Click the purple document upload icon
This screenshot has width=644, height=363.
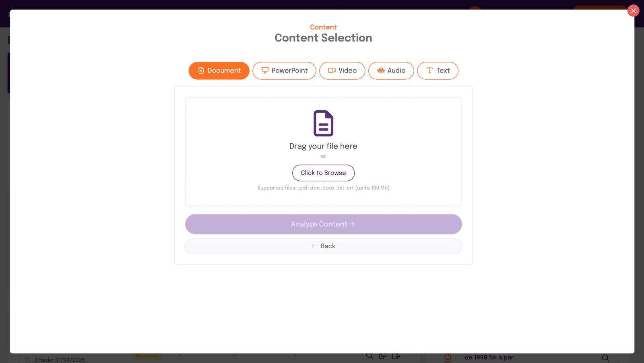pyautogui.click(x=323, y=124)
